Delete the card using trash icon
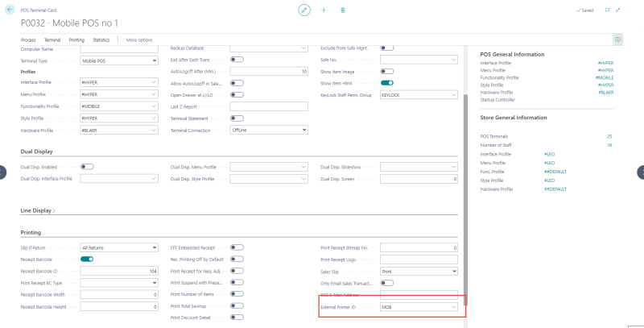This screenshot has height=328, width=644. 343,10
